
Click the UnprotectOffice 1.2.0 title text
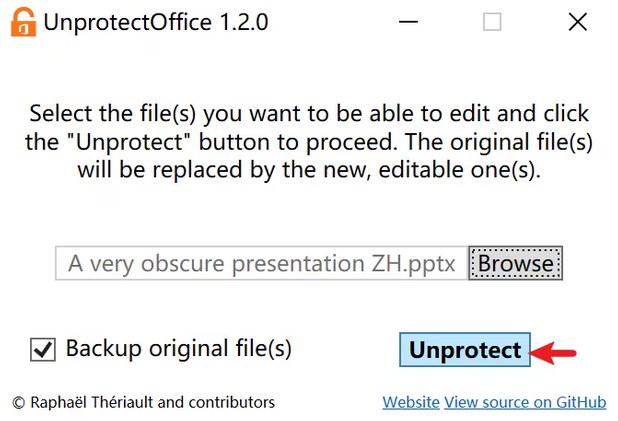coord(155,22)
